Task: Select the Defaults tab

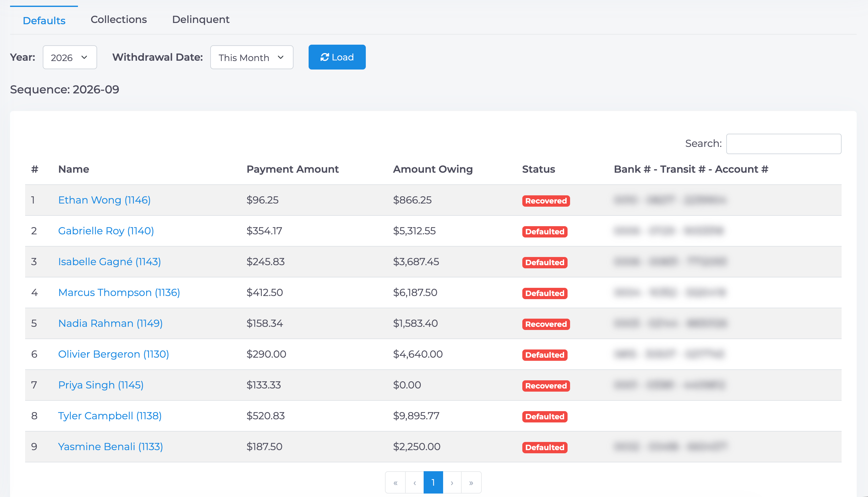Action: tap(44, 20)
